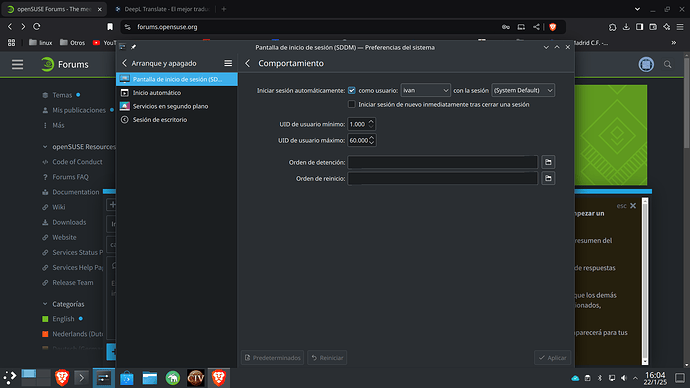
Task: Open the hamburger menu in Arranque y apagado
Action: pos(228,63)
